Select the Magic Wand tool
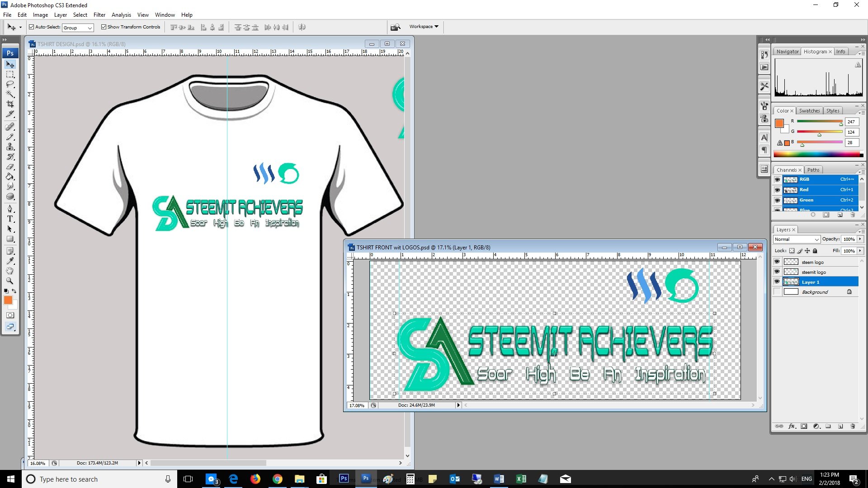868x488 pixels. click(10, 94)
